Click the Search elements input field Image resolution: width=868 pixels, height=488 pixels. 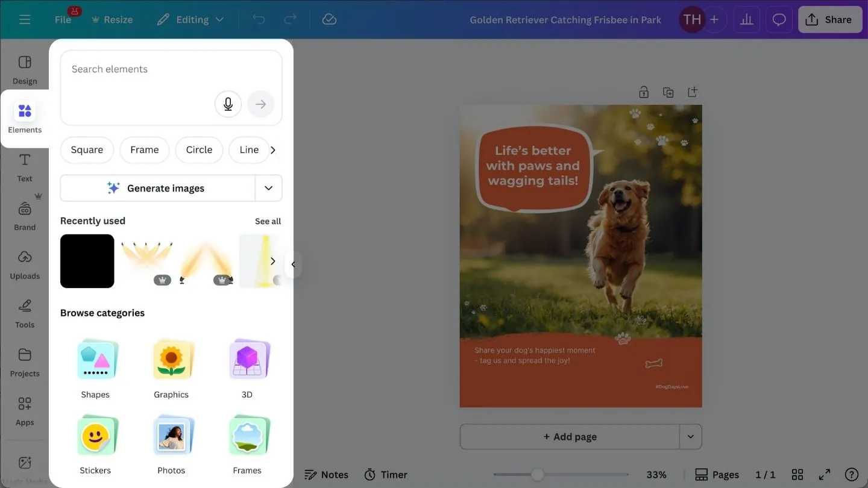(x=171, y=88)
